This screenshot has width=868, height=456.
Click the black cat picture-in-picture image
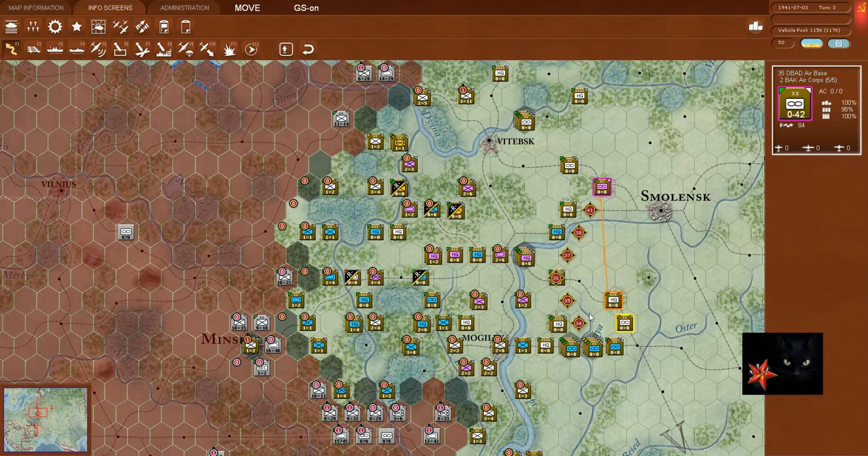pyautogui.click(x=783, y=364)
